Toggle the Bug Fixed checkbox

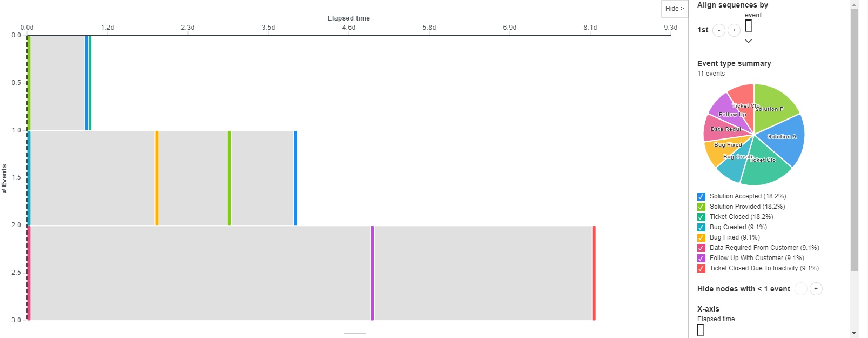(701, 237)
